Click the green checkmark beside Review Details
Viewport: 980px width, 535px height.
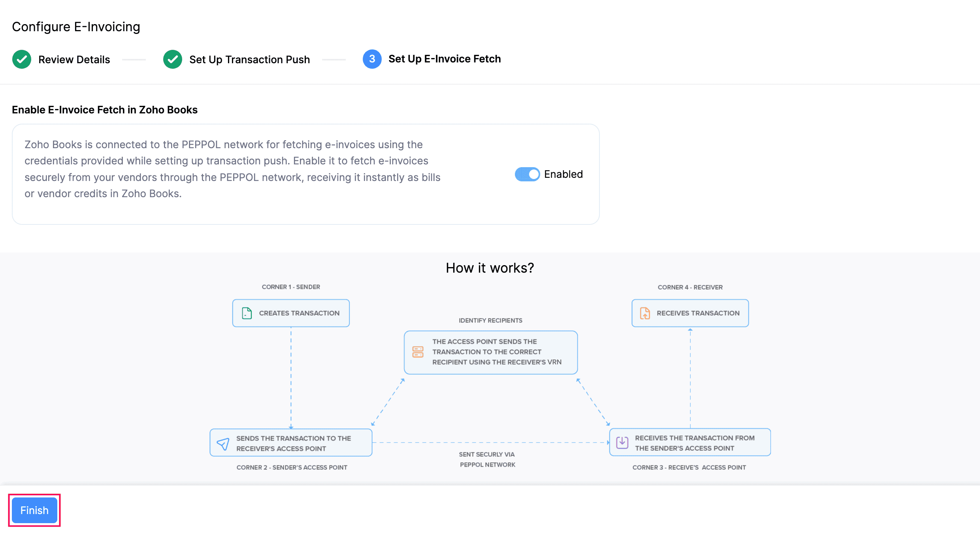pyautogui.click(x=22, y=59)
